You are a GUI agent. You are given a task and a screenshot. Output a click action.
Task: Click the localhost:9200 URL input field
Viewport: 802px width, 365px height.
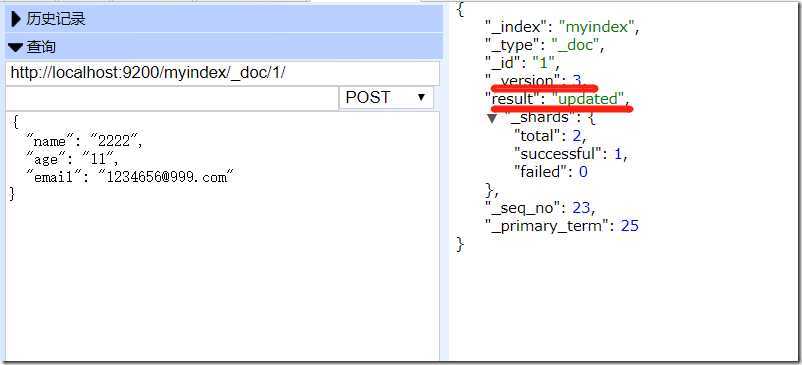222,73
